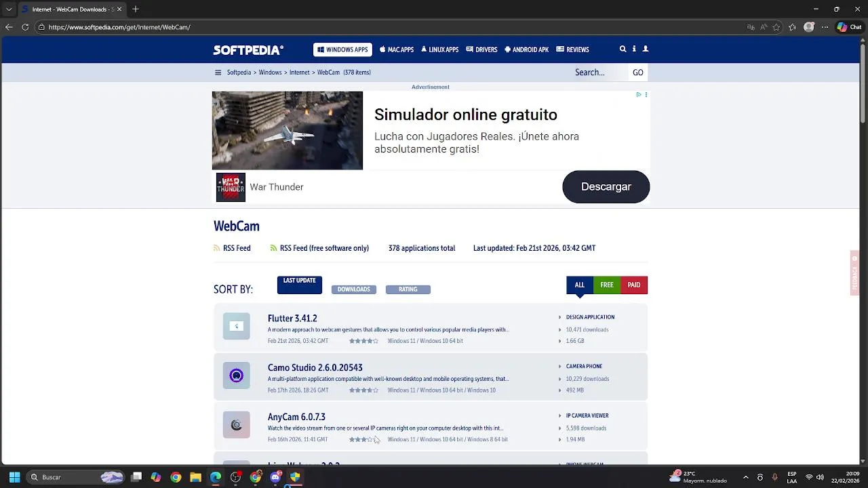Click the War Thunder logo thumbnail

pyautogui.click(x=231, y=188)
